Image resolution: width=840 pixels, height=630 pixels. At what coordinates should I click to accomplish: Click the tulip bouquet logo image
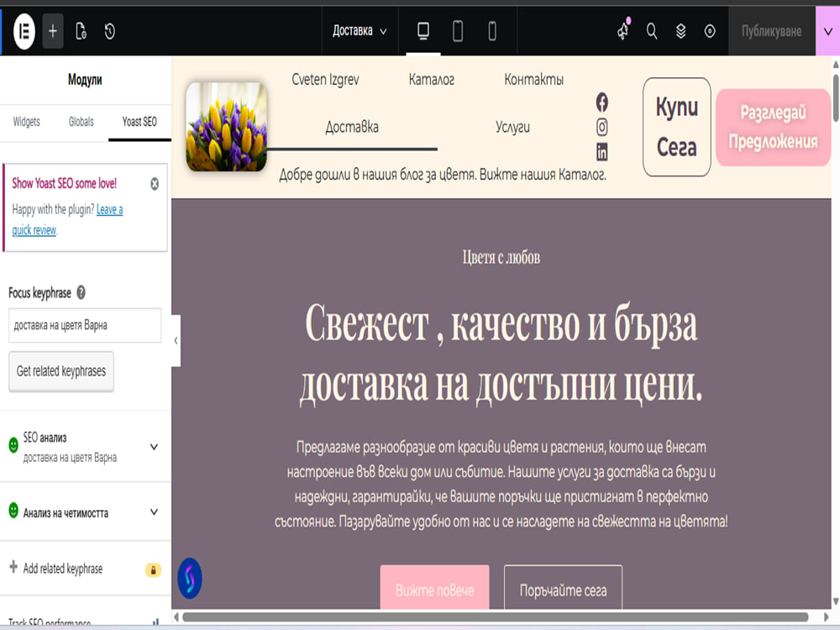point(227,127)
